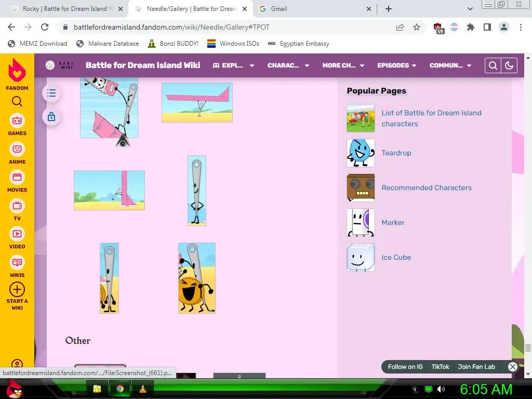Open VLC cone taskbar icon
The image size is (532, 399).
click(143, 389)
